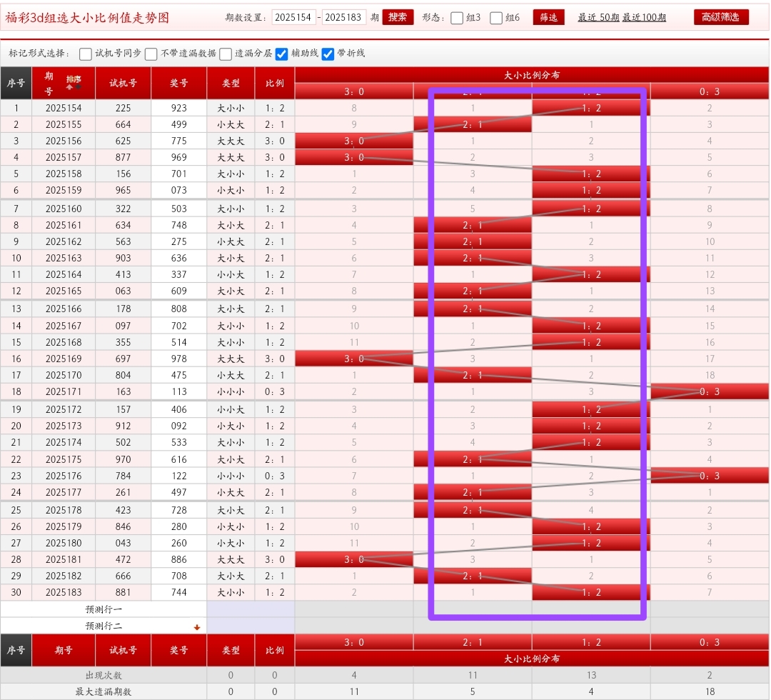This screenshot has width=771, height=700.
Task: Click the 筛选 button
Action: point(548,17)
